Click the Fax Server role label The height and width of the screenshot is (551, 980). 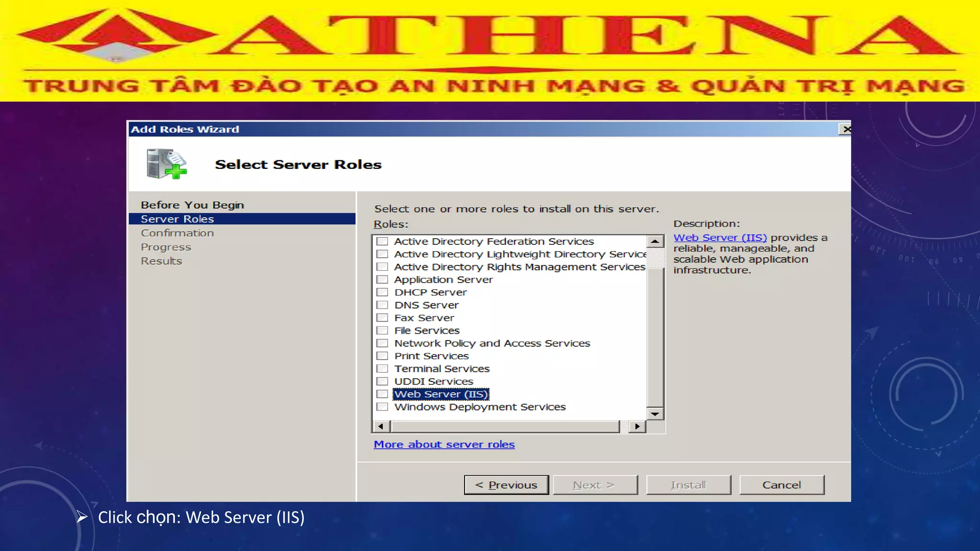click(x=424, y=318)
